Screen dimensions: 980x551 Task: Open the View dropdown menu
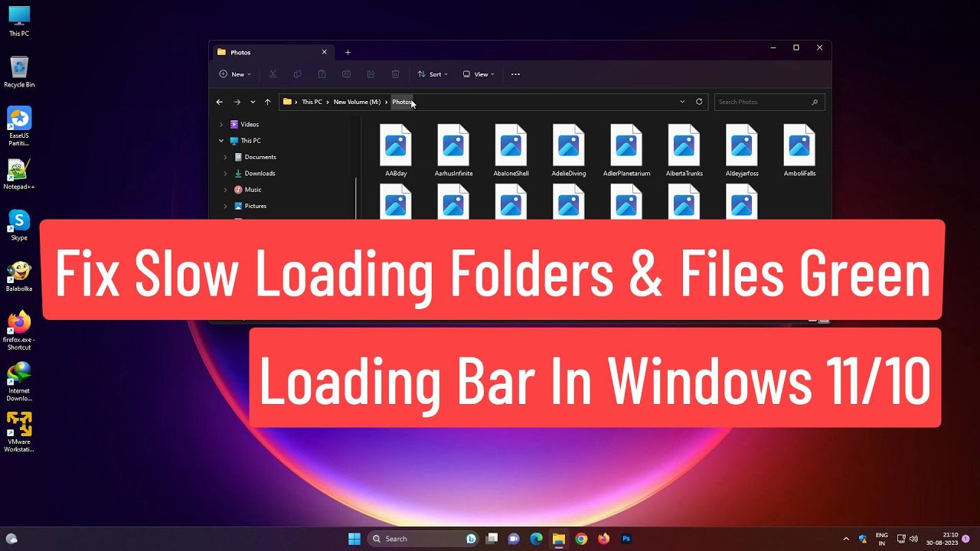coord(479,74)
